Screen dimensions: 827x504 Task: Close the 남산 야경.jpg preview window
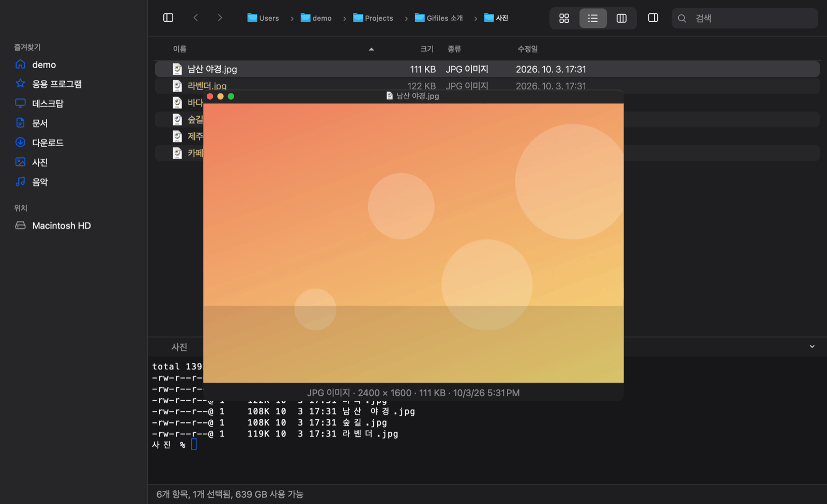(210, 96)
